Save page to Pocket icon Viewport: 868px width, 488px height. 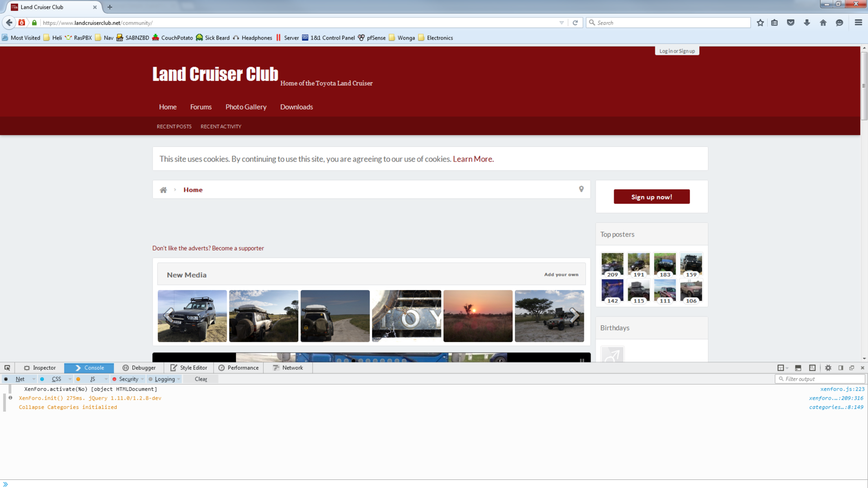pyautogui.click(x=790, y=23)
